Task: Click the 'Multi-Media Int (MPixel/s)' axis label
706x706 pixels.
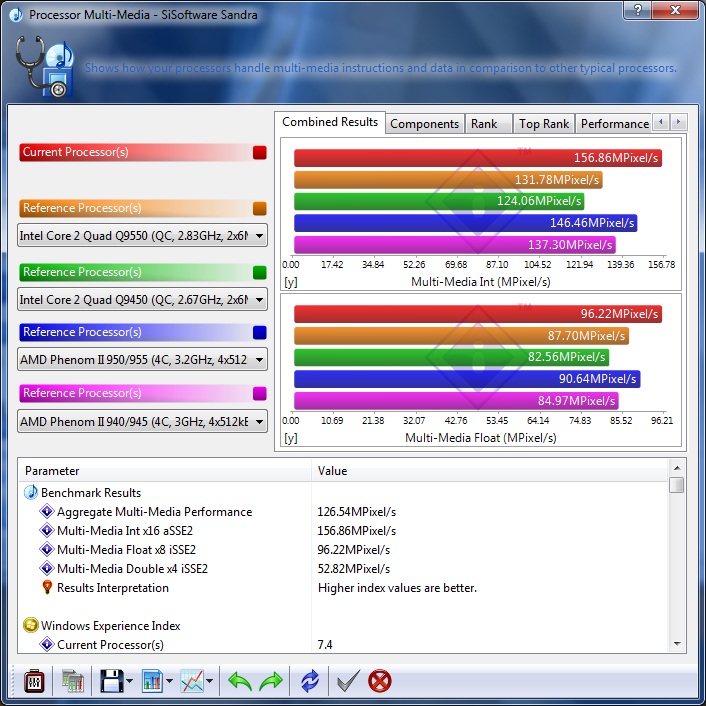Action: coord(481,282)
